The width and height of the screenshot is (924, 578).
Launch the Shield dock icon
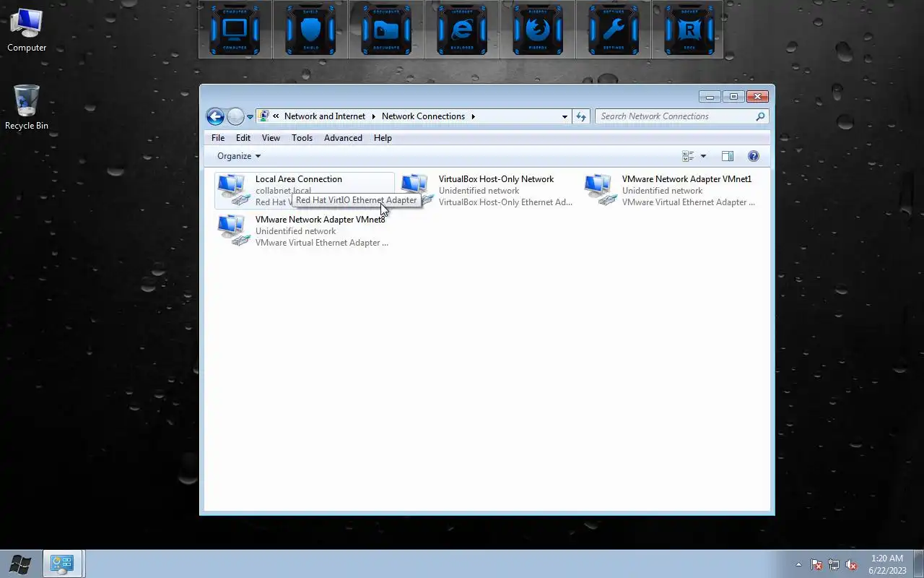pos(310,30)
